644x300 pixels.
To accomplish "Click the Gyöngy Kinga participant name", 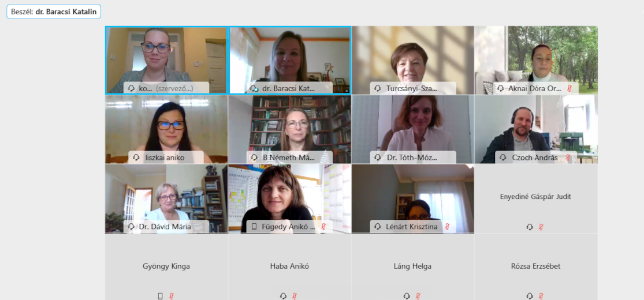I will pos(166,267).
